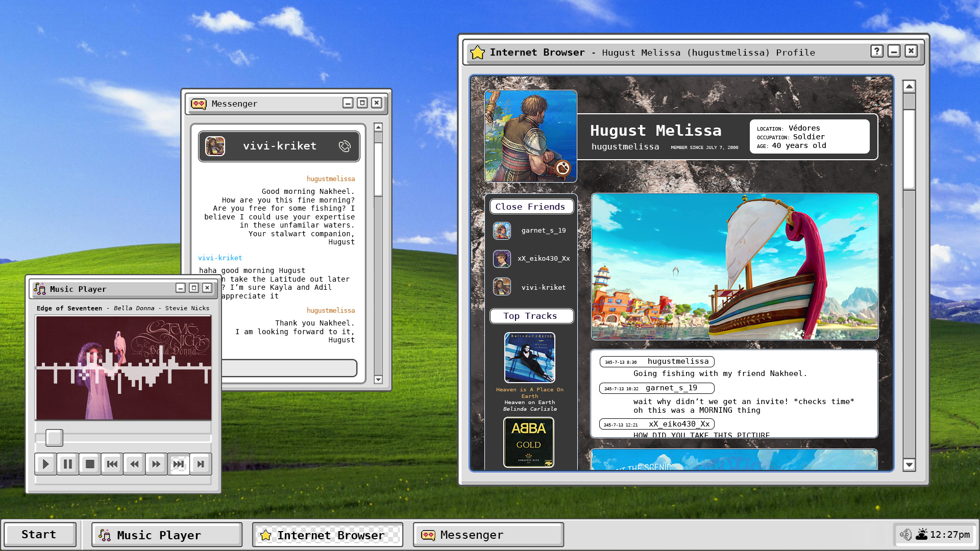Image resolution: width=980 pixels, height=551 pixels.
Task: Click the music seek slider handle
Action: (x=54, y=437)
